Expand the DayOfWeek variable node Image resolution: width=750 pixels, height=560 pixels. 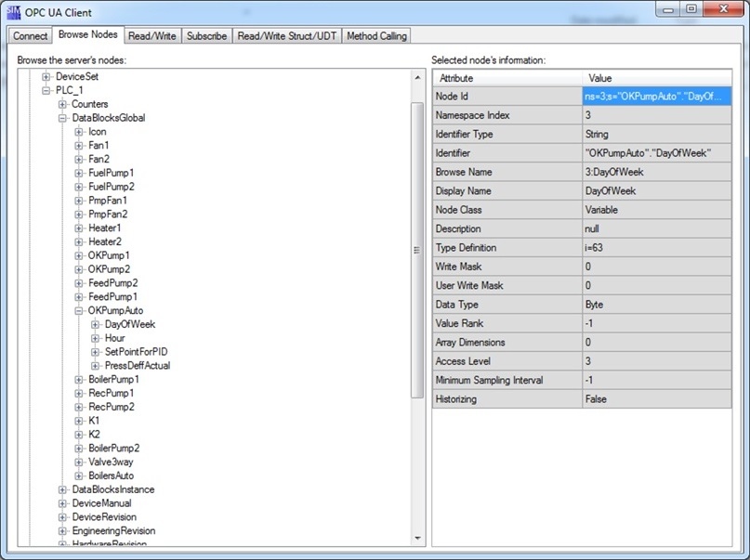coord(95,324)
